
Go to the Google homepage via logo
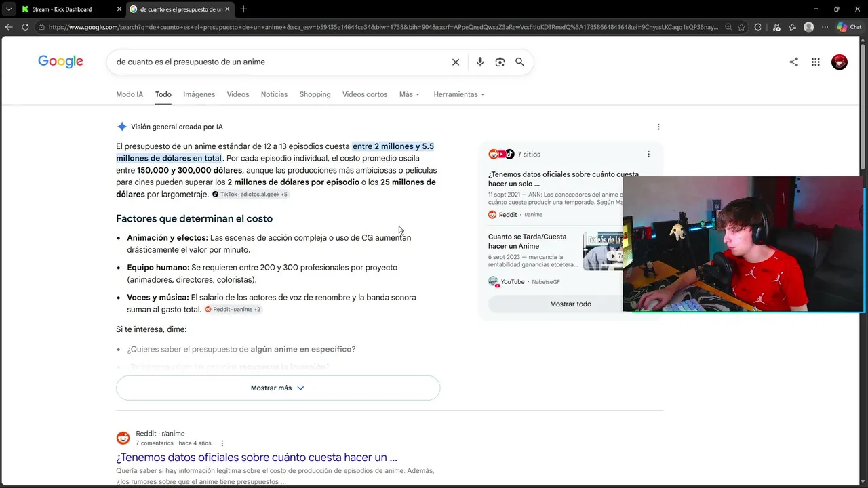click(60, 62)
